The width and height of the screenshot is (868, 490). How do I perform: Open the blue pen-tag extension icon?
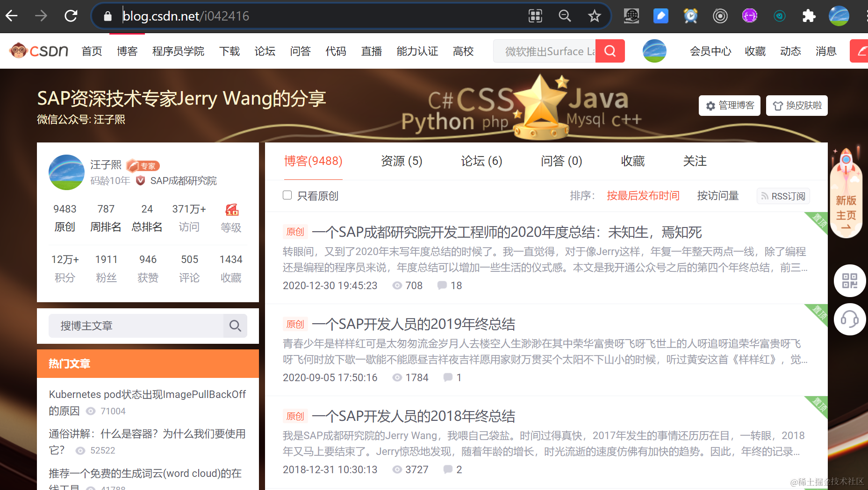(660, 16)
